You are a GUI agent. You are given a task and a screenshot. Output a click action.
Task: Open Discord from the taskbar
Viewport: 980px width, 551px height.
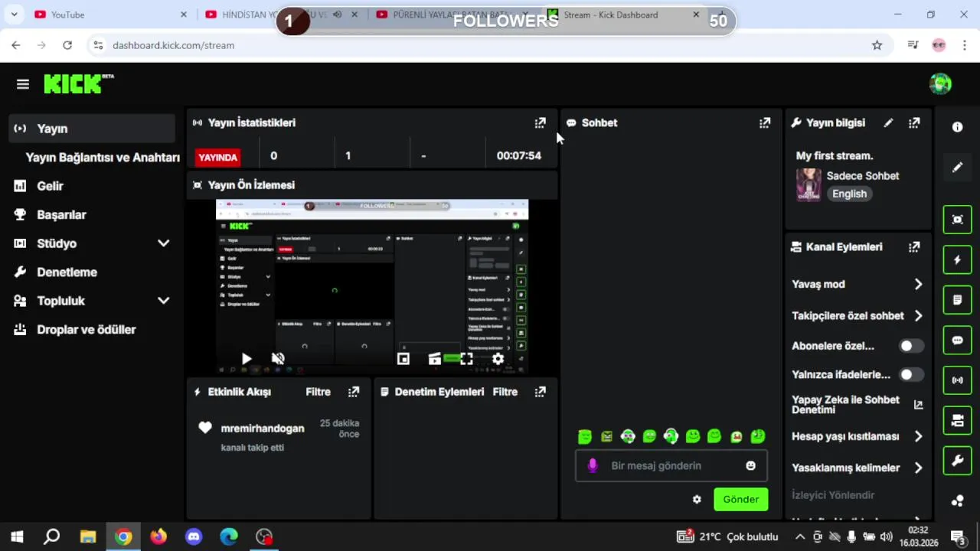pyautogui.click(x=194, y=536)
